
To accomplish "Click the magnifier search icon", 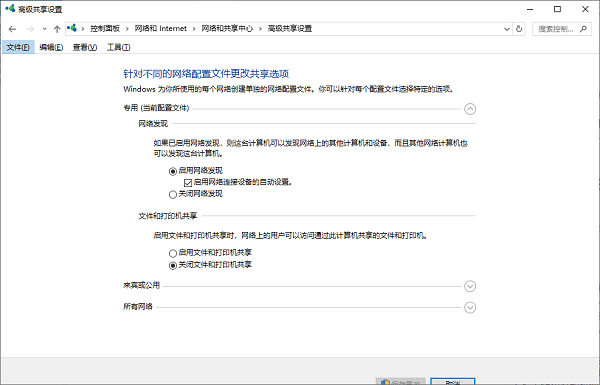I will [x=583, y=29].
